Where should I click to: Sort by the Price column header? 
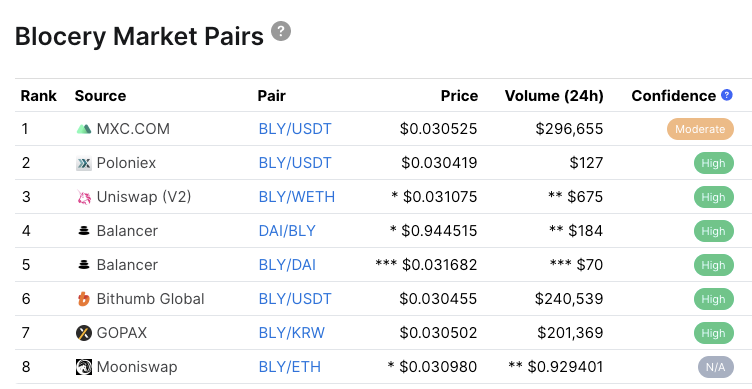459,95
